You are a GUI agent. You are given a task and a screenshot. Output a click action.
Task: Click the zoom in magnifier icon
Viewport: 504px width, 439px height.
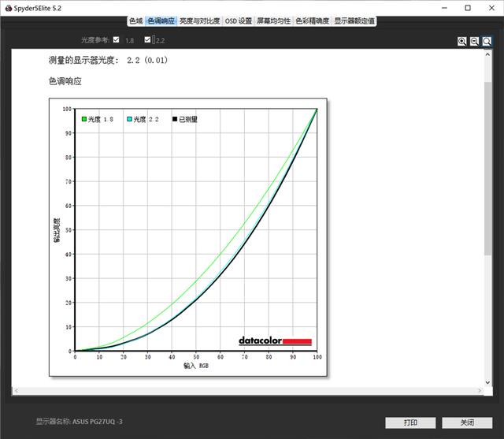coord(462,42)
